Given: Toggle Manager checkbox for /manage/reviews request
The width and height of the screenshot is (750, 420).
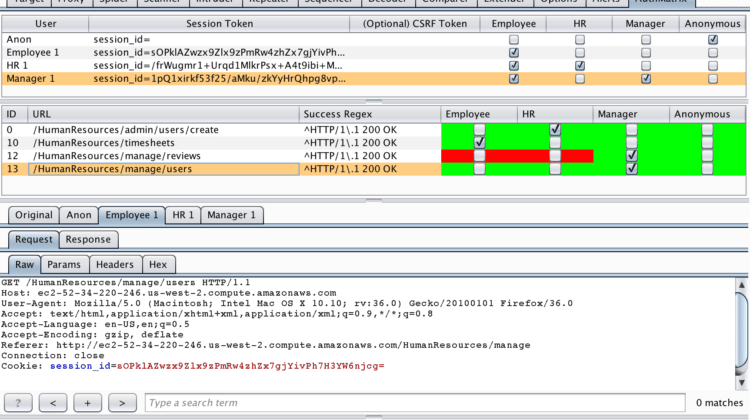Looking at the screenshot, I should pyautogui.click(x=631, y=155).
